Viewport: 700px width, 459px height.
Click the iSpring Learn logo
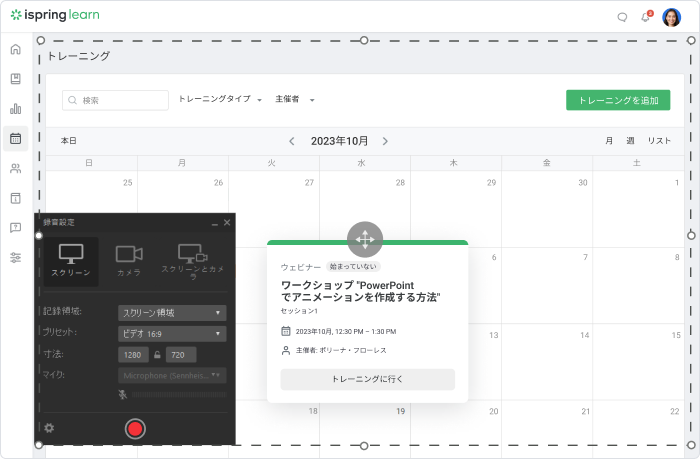pyautogui.click(x=55, y=15)
